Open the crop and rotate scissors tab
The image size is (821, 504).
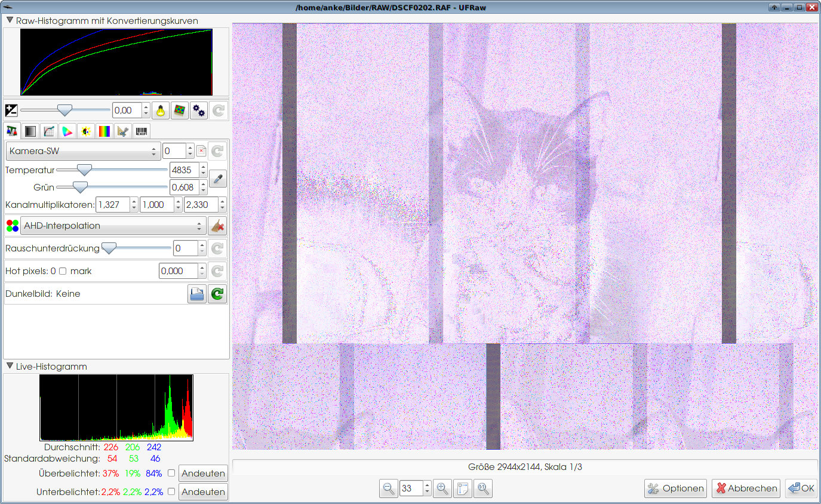tap(123, 131)
